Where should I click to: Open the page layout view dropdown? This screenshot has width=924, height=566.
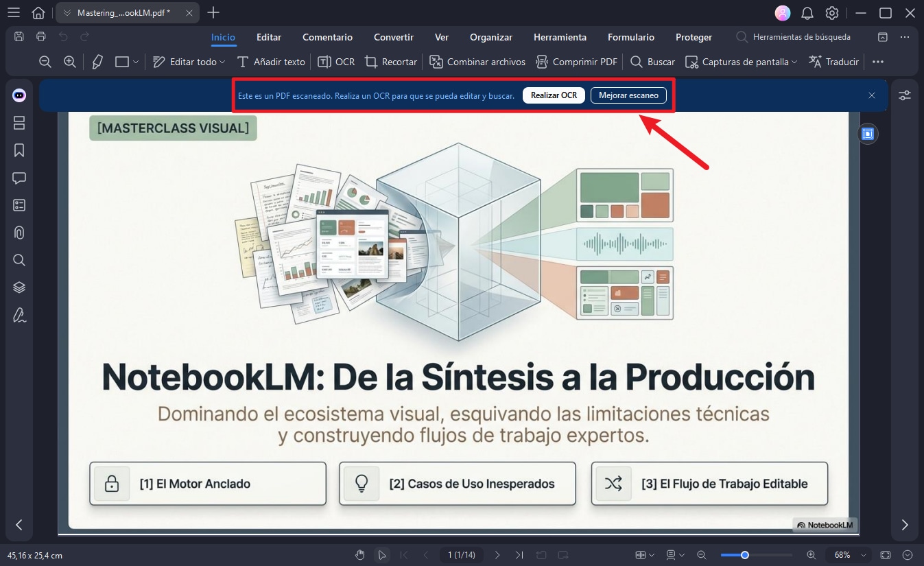click(675, 554)
